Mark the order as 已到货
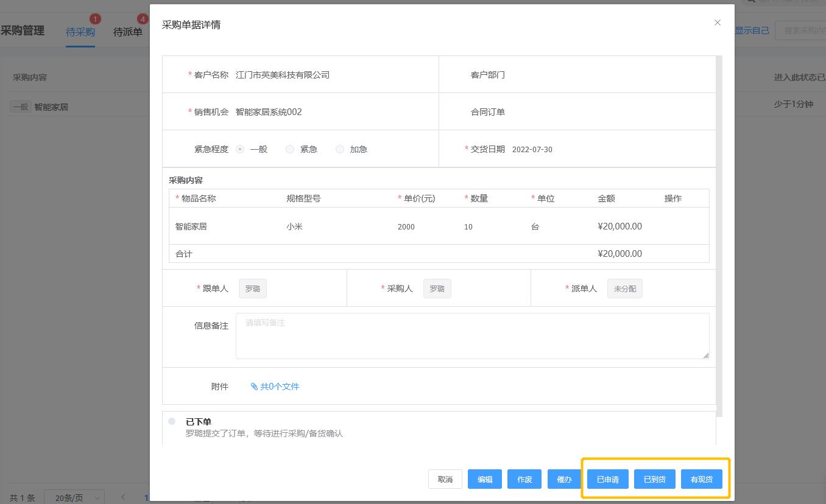The height and width of the screenshot is (504, 826). 655,479
